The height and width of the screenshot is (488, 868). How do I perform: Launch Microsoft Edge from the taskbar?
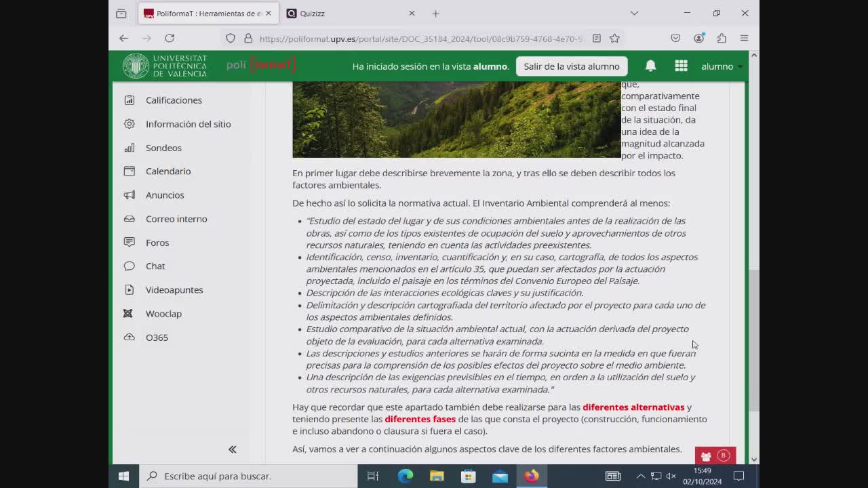(x=406, y=476)
